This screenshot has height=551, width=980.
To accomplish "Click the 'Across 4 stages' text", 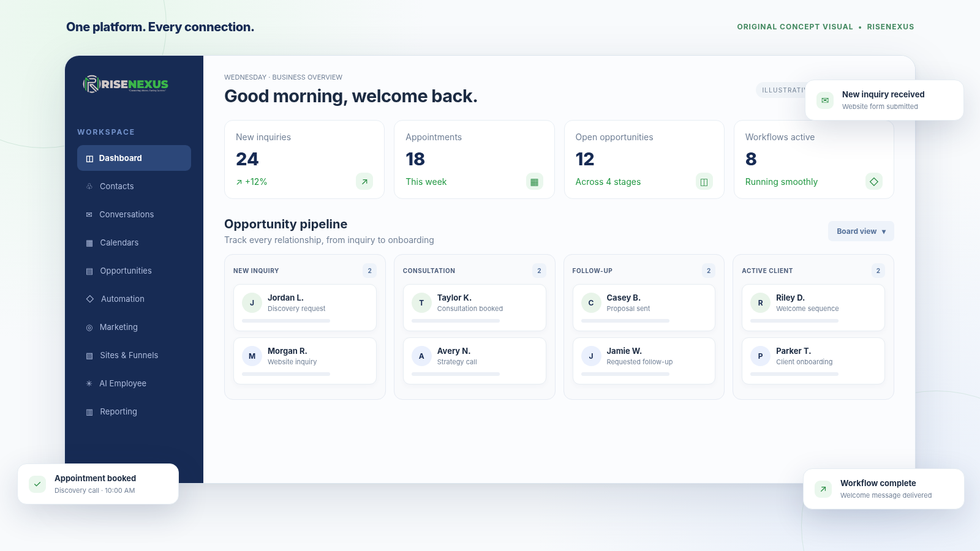I will pyautogui.click(x=608, y=182).
